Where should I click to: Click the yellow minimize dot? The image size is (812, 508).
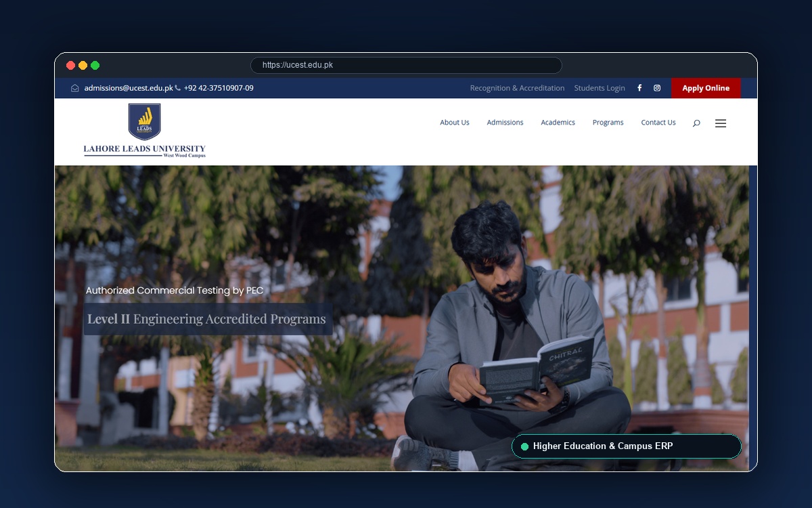pos(83,65)
